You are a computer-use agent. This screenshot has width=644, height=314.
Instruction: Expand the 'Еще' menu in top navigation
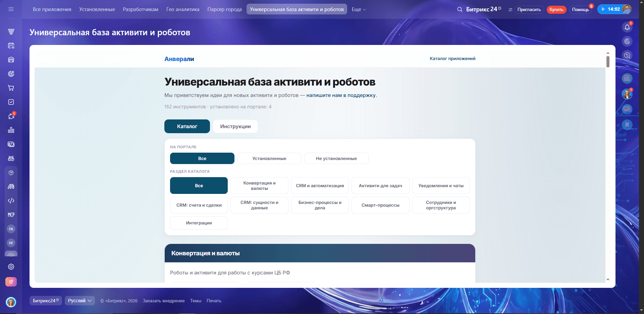coord(359,9)
